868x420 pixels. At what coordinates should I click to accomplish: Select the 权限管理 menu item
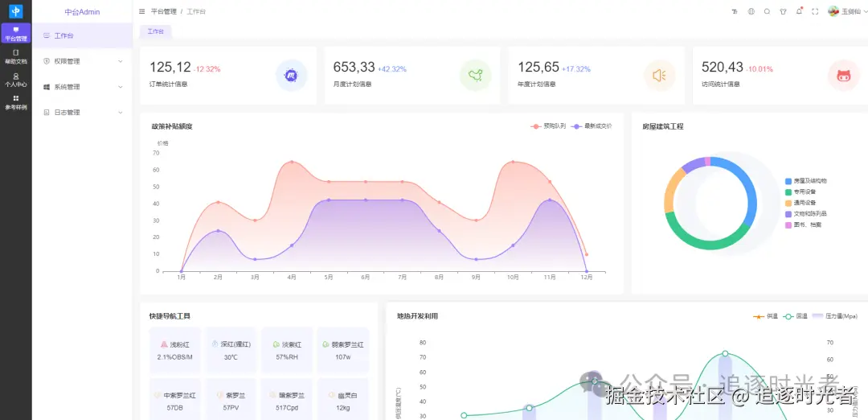point(83,61)
